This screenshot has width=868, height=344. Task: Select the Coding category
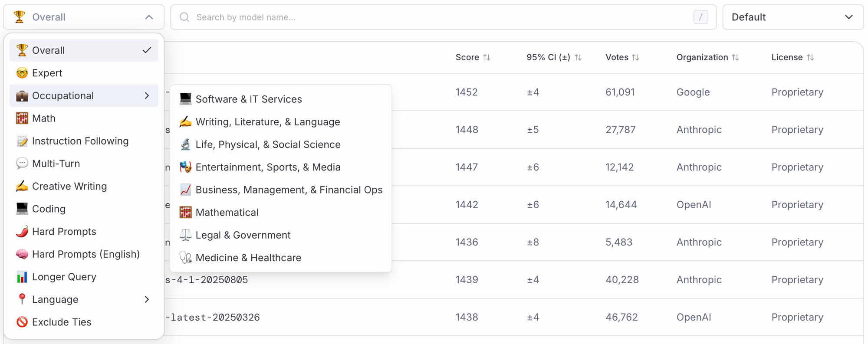[49, 209]
